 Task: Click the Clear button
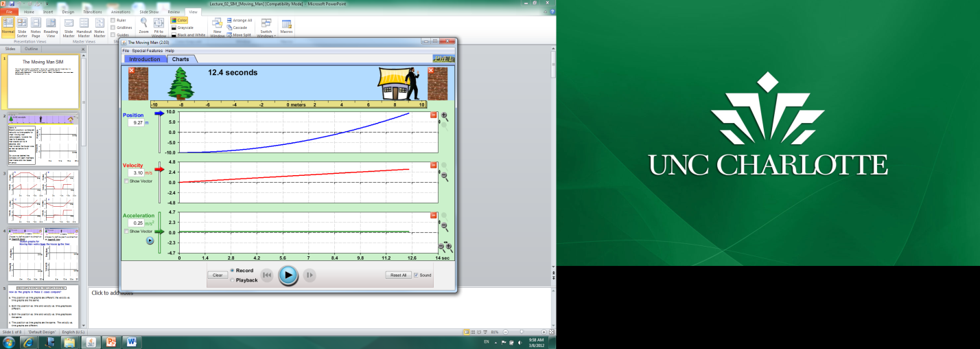[217, 275]
